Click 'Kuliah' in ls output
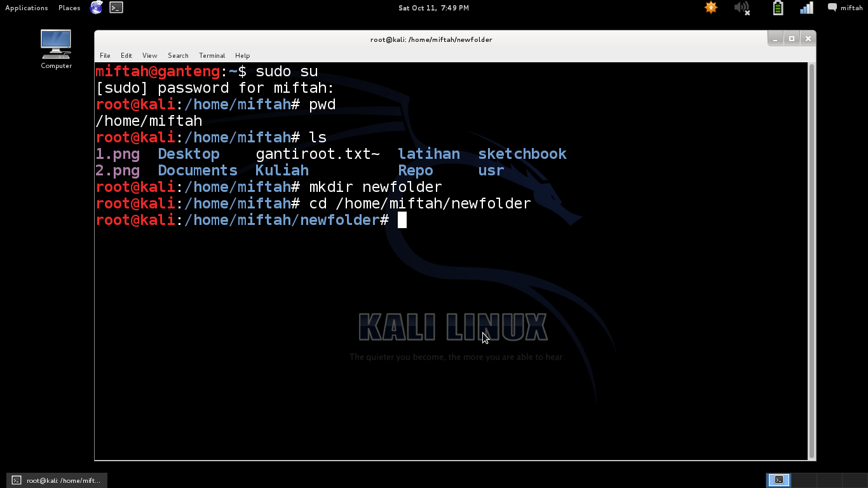The image size is (868, 488). (282, 170)
